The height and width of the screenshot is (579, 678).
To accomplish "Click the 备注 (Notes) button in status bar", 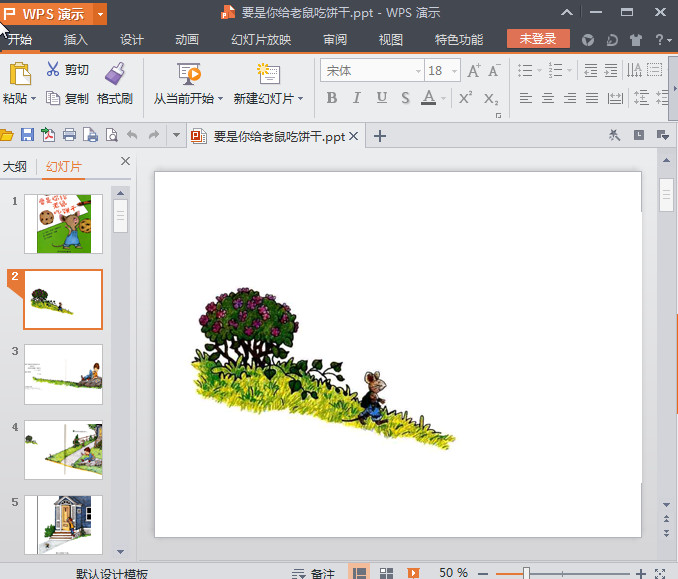I will click(x=313, y=573).
